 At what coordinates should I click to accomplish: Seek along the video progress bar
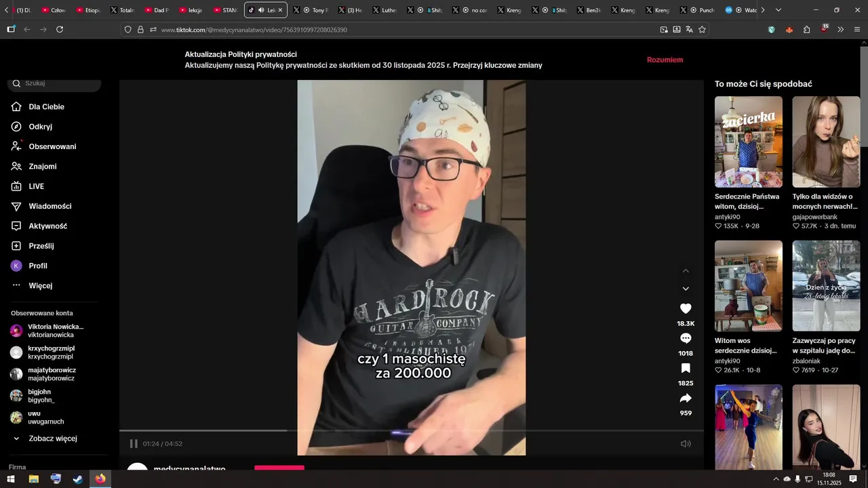coord(412,430)
